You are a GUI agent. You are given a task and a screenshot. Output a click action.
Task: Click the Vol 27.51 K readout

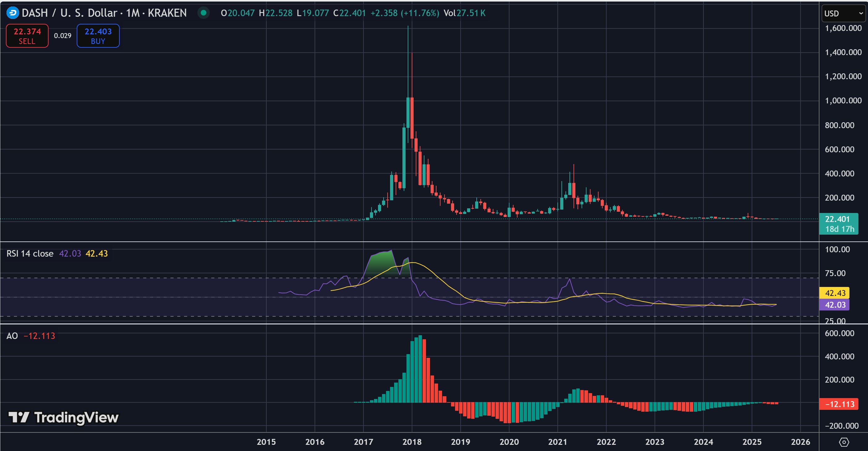[x=465, y=13]
